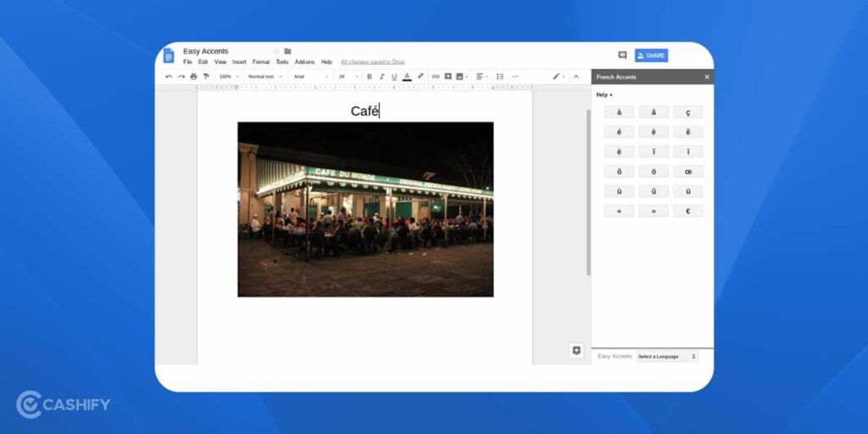Undo the last action
The image size is (868, 434).
pos(169,76)
